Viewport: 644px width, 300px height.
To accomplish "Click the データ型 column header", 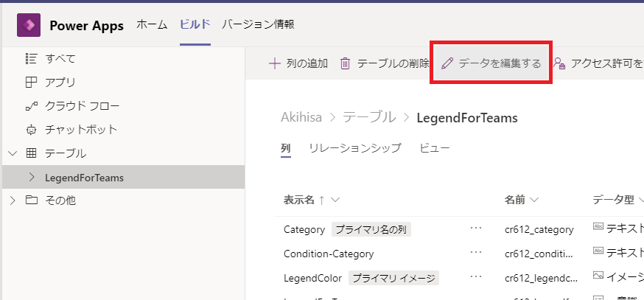I will 614,200.
